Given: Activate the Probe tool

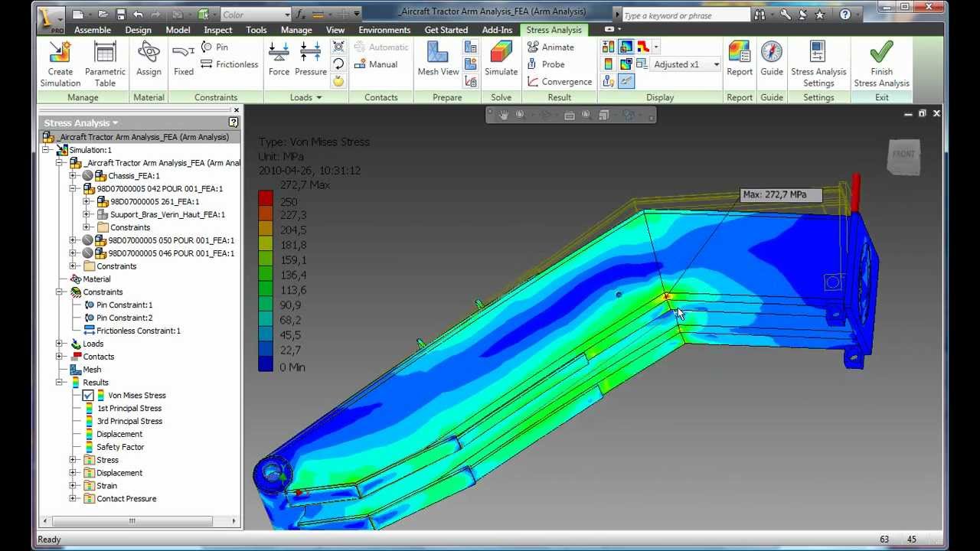Looking at the screenshot, I should (546, 64).
